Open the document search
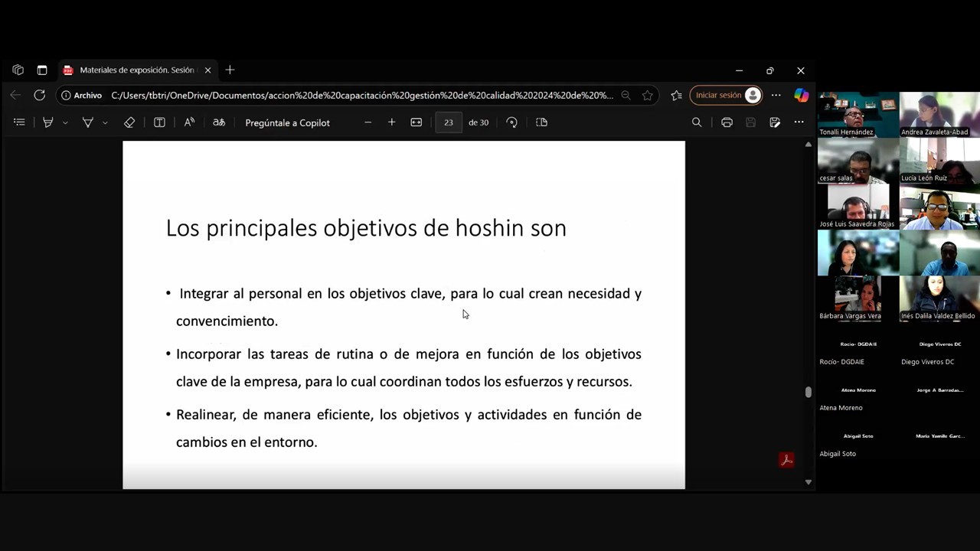The image size is (980, 551). tap(697, 122)
